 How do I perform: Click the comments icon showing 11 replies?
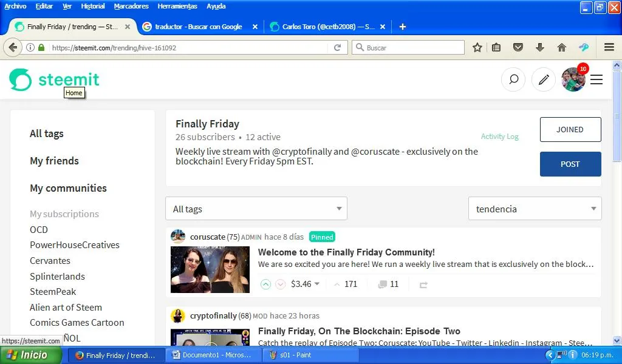[x=383, y=285]
